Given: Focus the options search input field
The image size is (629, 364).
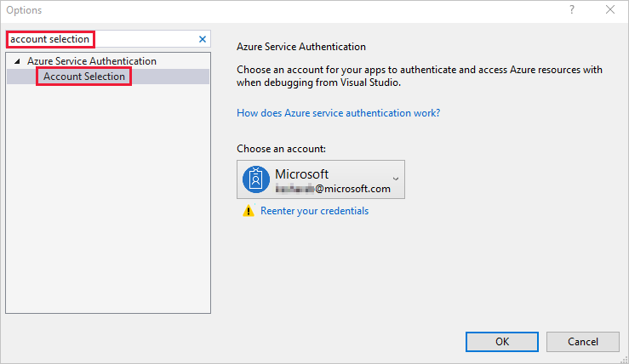Looking at the screenshot, I should point(102,39).
